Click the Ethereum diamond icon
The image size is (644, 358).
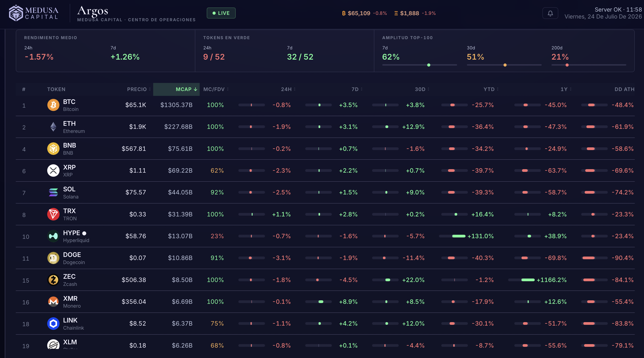[x=53, y=127]
